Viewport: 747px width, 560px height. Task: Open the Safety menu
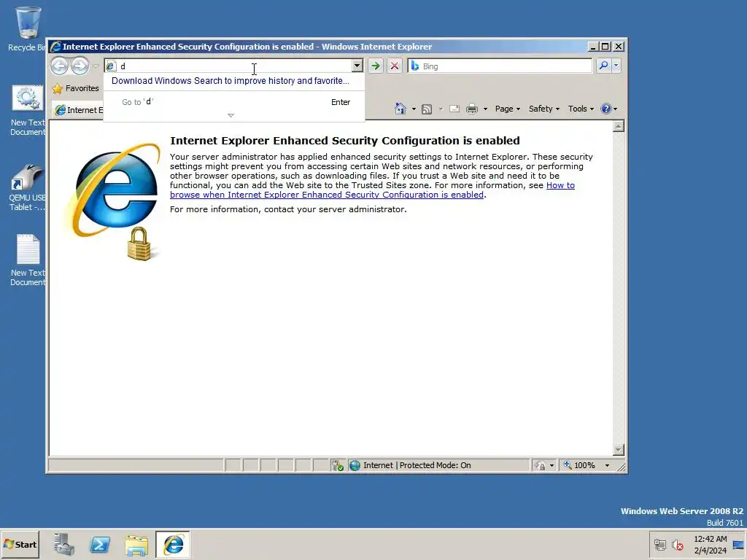544,109
